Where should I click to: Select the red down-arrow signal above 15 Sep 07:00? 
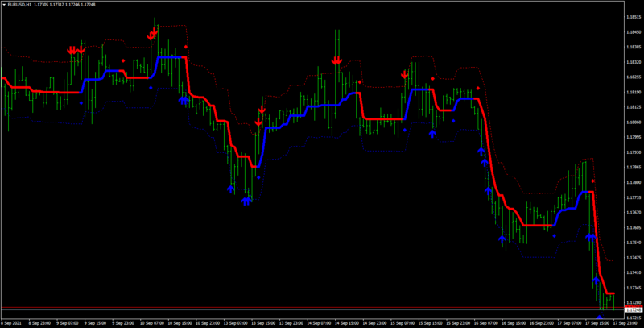[405, 74]
